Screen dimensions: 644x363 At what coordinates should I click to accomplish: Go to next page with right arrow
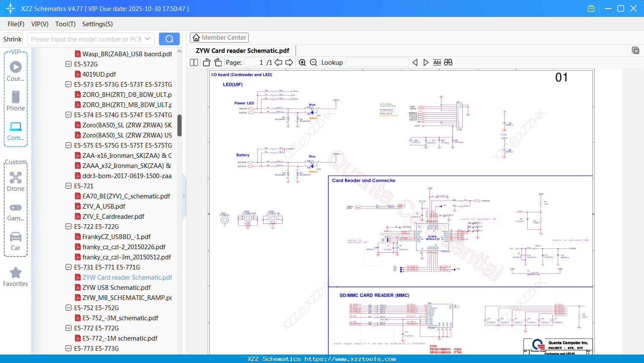click(x=289, y=62)
